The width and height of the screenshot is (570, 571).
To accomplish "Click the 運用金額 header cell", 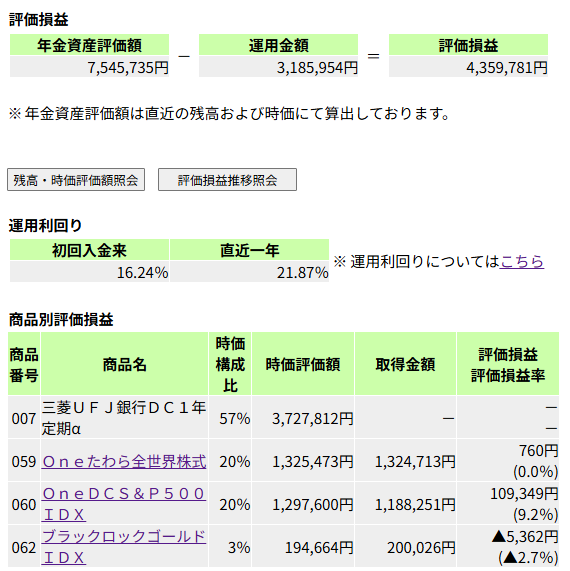I will click(278, 45).
